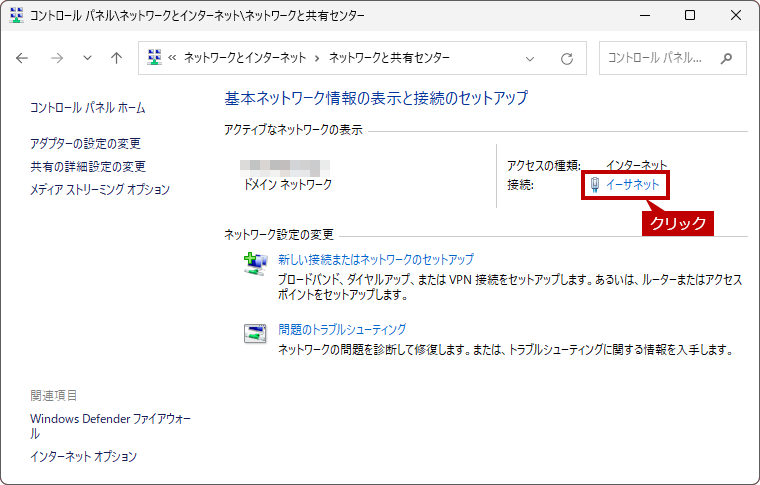This screenshot has width=760, height=485.
Task: Click the new connection setup icon
Action: click(255, 264)
